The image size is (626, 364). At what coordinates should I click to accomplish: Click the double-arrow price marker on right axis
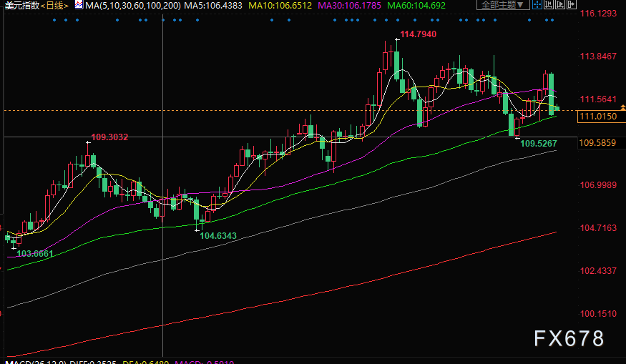click(622, 108)
